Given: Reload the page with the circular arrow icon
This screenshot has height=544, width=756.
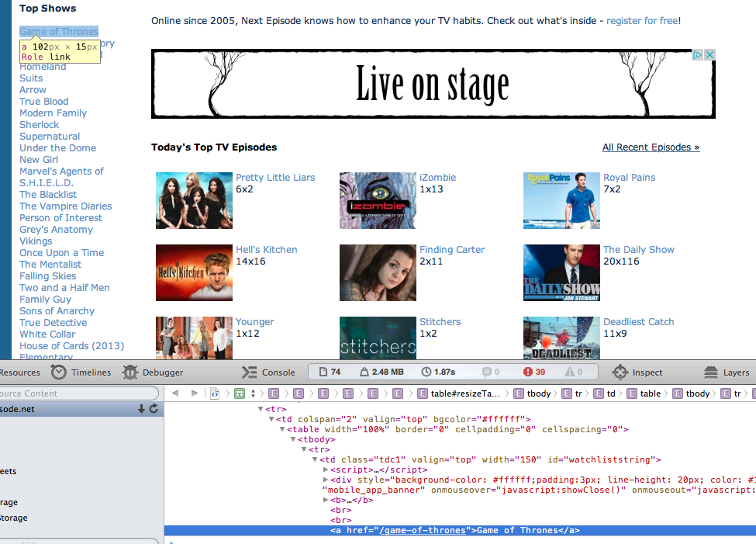Looking at the screenshot, I should pyautogui.click(x=154, y=409).
